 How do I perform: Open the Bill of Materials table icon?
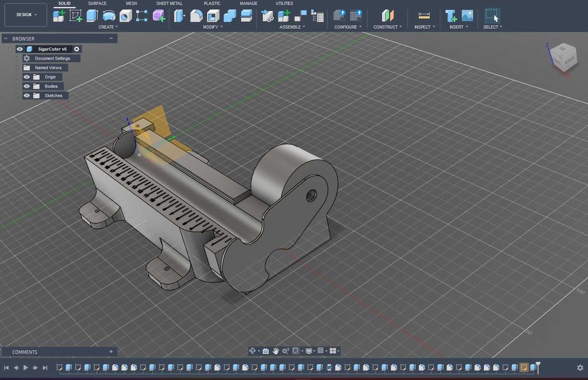(318, 16)
